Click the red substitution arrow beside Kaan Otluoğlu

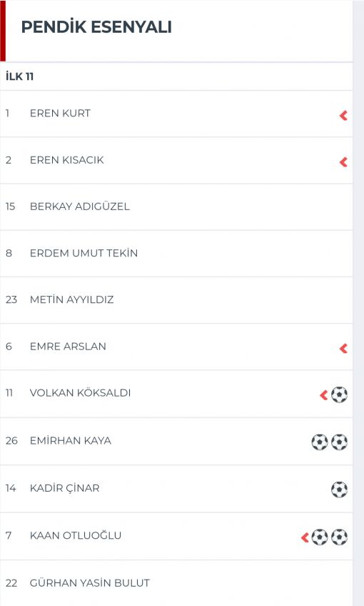point(305,537)
